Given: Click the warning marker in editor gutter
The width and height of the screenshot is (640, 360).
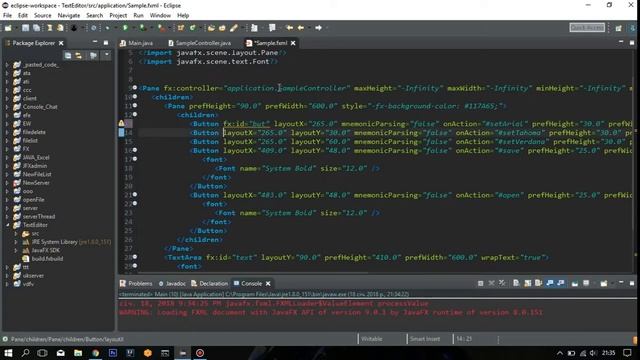Looking at the screenshot, I should (x=122, y=123).
